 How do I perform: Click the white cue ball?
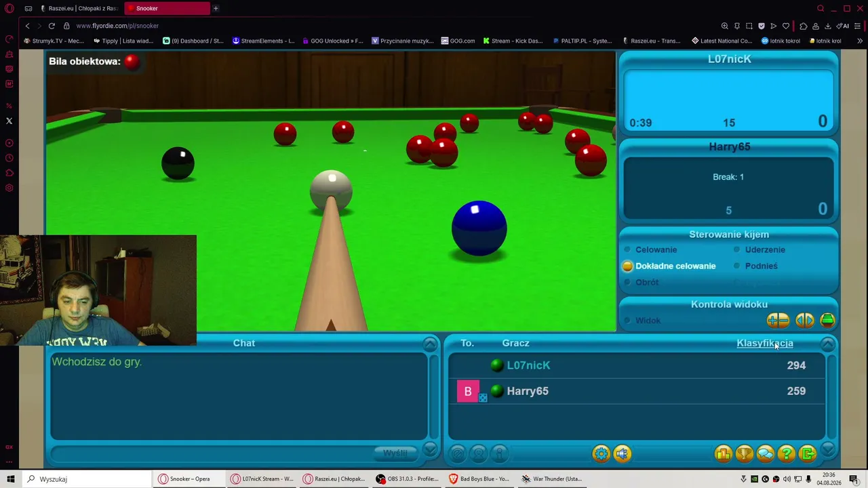[x=332, y=191]
